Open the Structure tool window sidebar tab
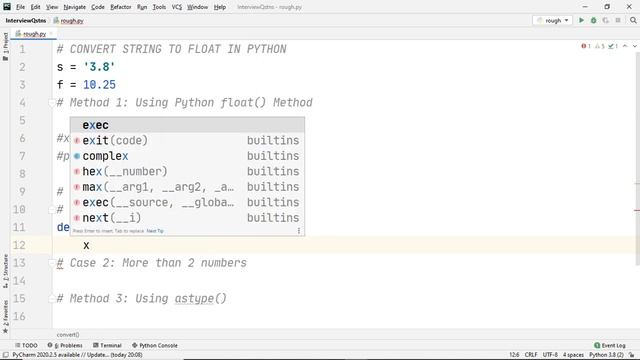The height and width of the screenshot is (360, 640). (x=5, y=271)
